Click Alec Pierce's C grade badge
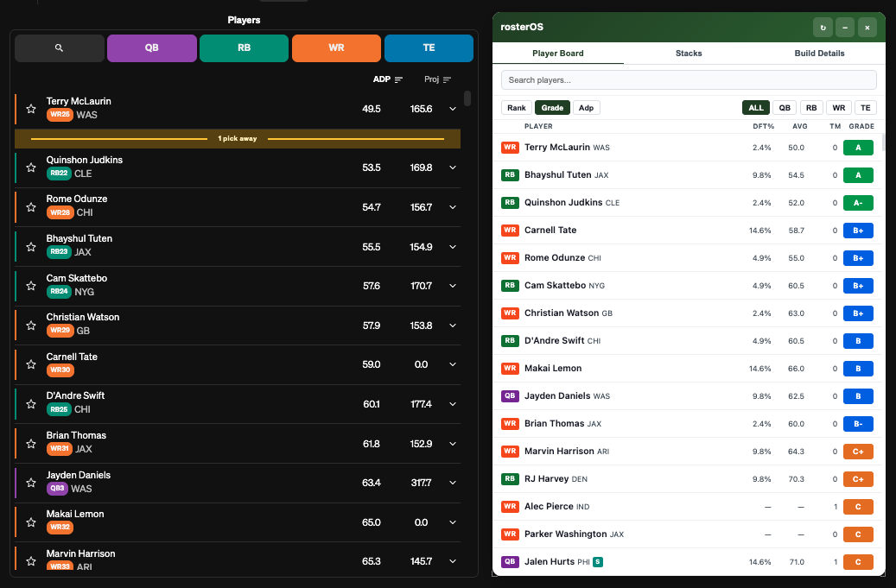 pos(858,506)
